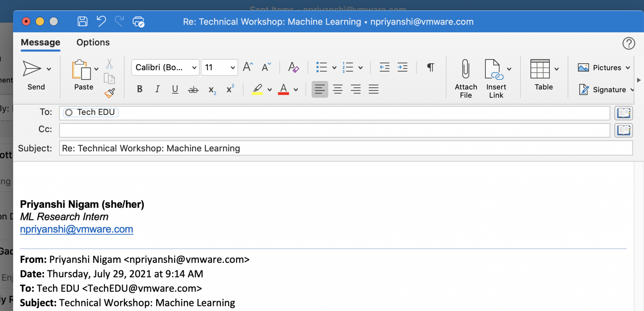This screenshot has height=311, width=644.
Task: Switch to the Options tab
Action: tap(93, 42)
